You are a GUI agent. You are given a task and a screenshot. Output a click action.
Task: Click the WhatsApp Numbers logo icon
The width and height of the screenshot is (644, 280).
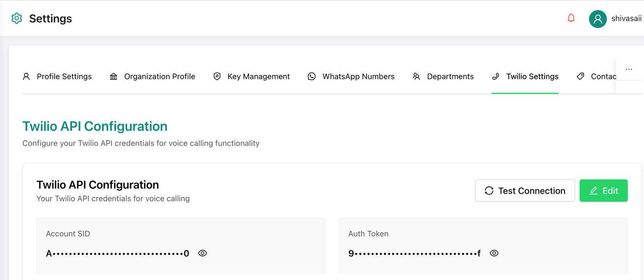coord(312,77)
